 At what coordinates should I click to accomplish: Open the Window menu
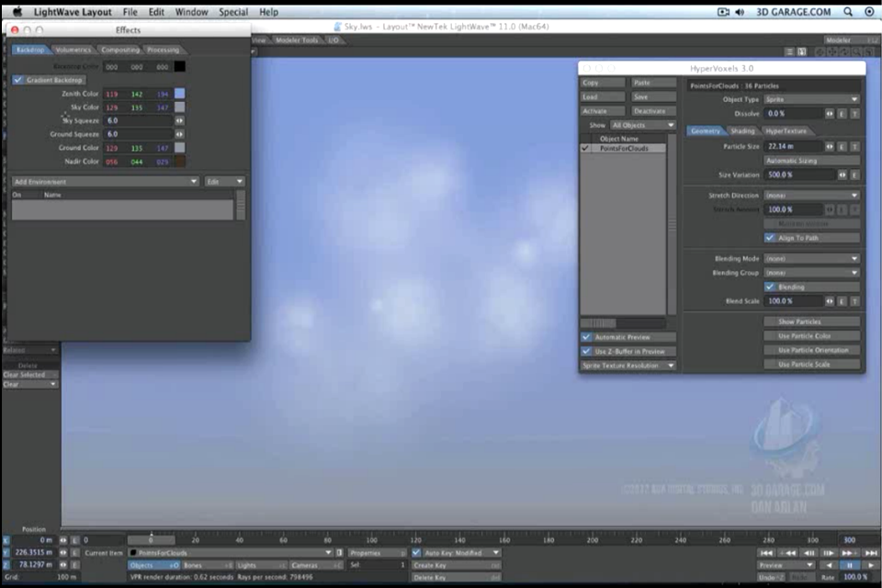(191, 12)
